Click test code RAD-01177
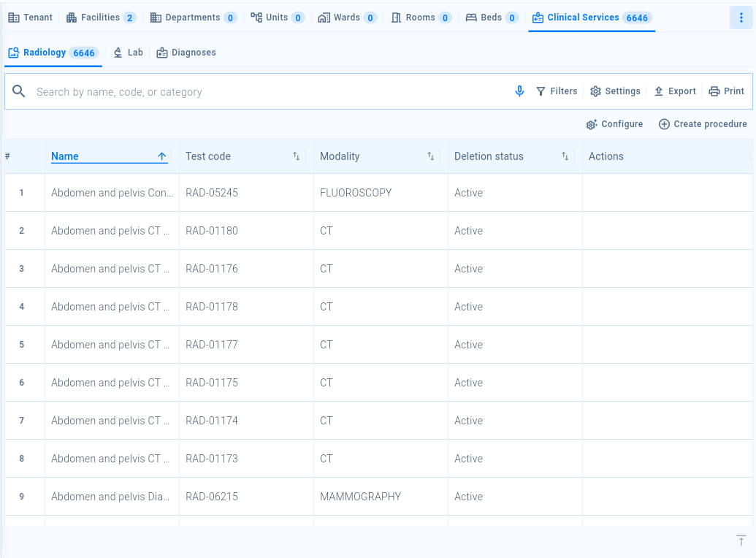756x558 pixels. pos(212,345)
